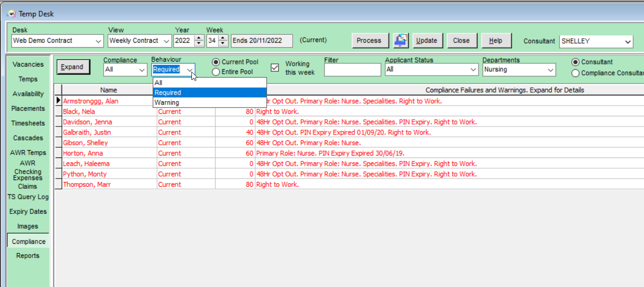Select the Leach, Haleema row
The width and height of the screenshot is (644, 287).
(x=349, y=164)
